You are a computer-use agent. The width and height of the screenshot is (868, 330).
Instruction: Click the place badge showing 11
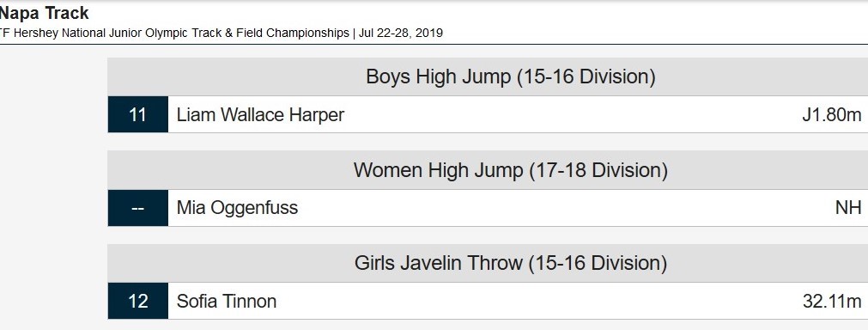[x=138, y=114]
